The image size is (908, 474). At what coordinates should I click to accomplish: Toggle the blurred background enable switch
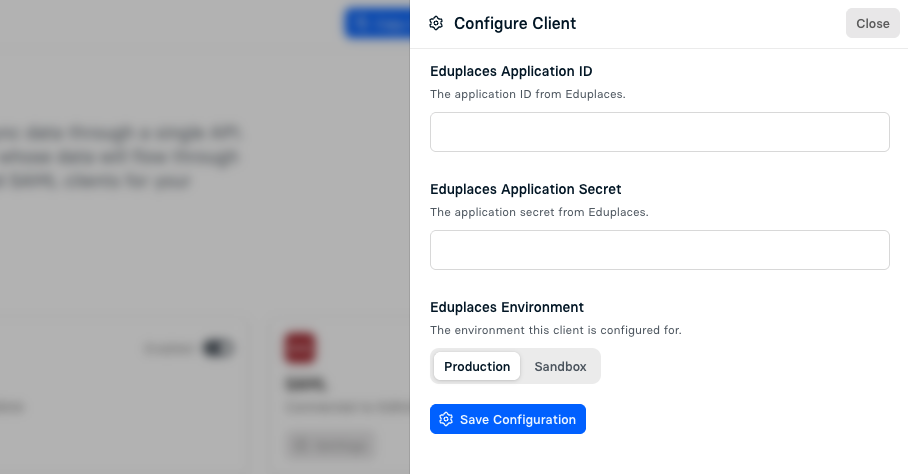[218, 348]
